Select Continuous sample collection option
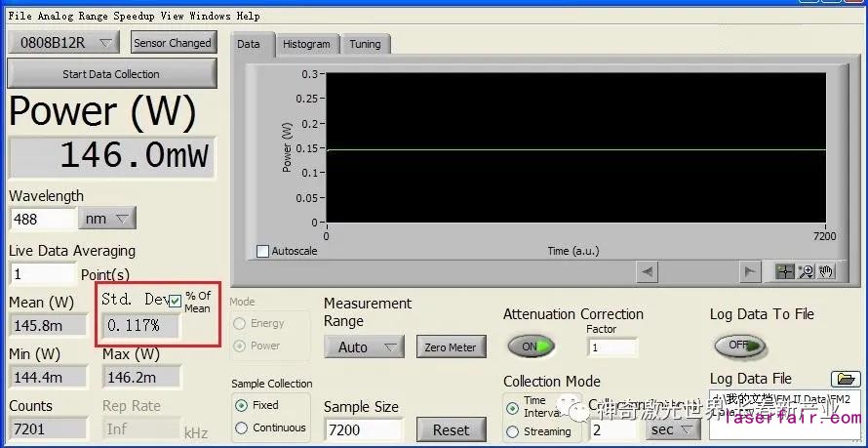Viewport: 868px width, 448px height. click(x=241, y=428)
